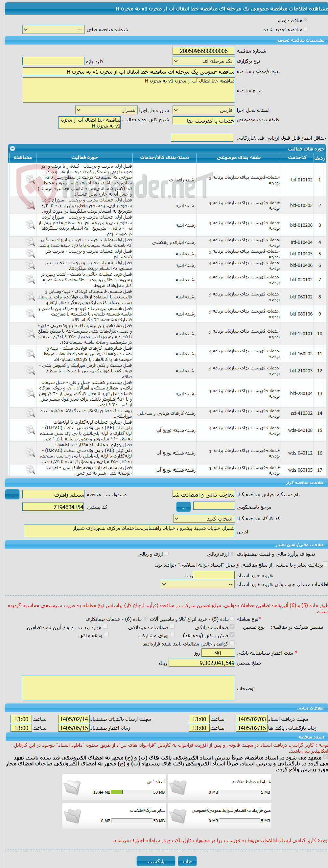Viewport: 328px width, 868px height.
Task: Open view icon for row ird-010404
Action: click(30, 242)
